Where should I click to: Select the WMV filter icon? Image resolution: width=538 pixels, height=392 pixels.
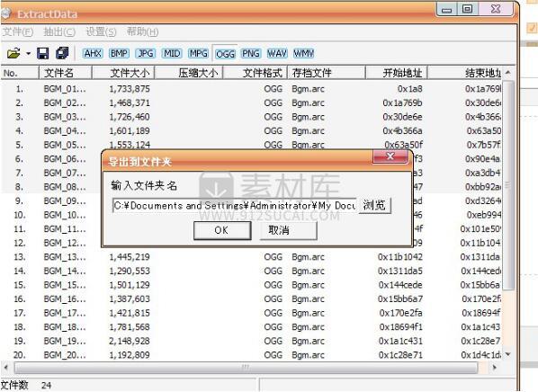[304, 54]
